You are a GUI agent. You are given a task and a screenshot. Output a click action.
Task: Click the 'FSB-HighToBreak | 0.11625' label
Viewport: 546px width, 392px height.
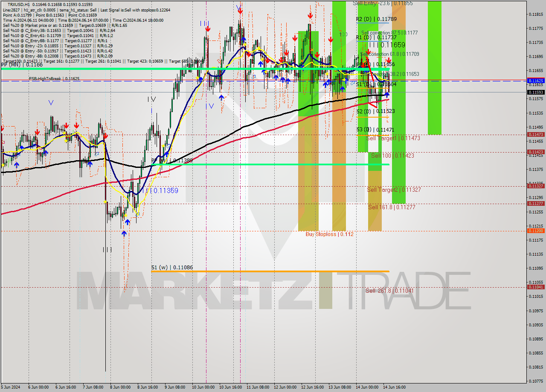pyautogui.click(x=54, y=79)
